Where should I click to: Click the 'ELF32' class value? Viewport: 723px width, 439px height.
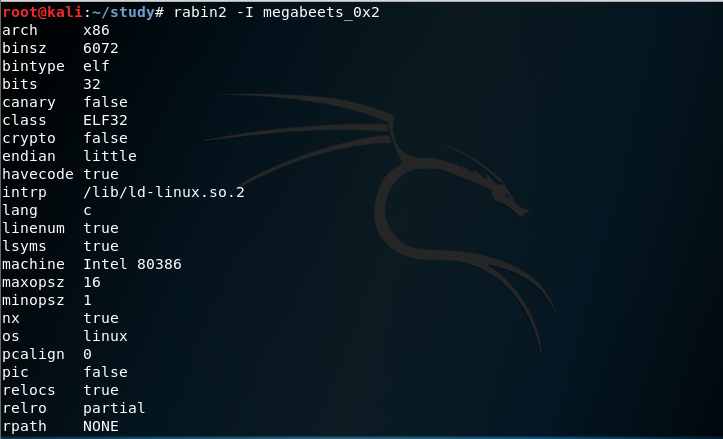(x=106, y=120)
